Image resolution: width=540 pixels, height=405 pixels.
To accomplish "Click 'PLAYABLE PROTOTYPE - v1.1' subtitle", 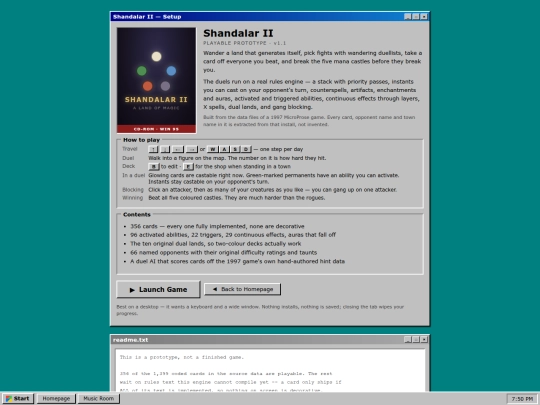I will point(245,43).
